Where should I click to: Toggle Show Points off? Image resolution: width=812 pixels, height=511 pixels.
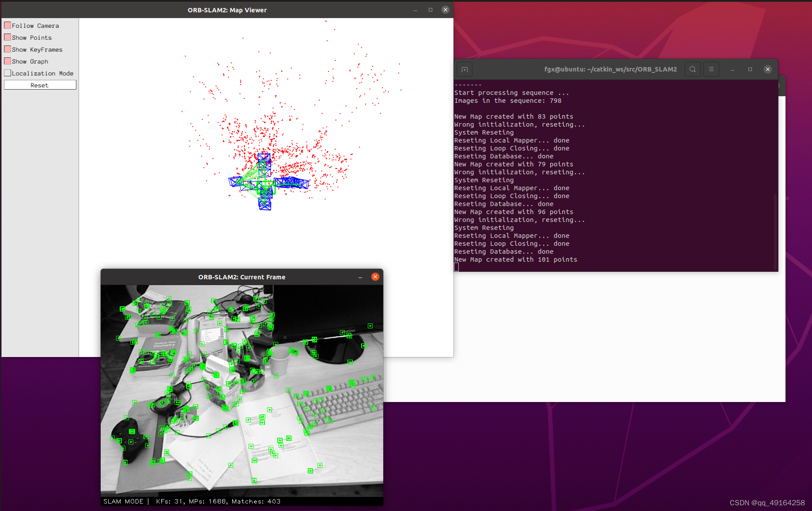(8, 37)
